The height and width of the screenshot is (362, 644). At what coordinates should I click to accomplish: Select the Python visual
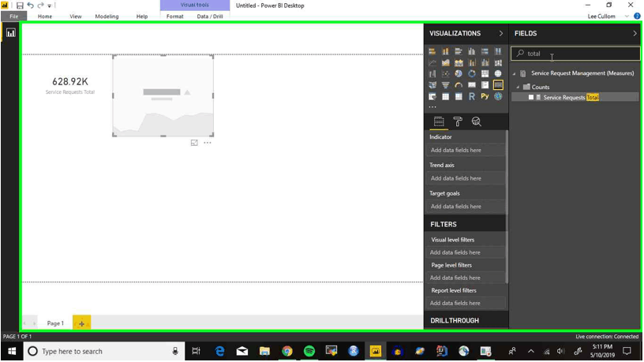point(485,96)
